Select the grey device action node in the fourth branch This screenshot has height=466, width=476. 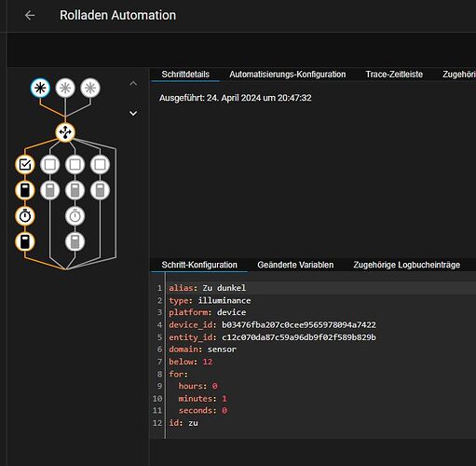point(100,190)
